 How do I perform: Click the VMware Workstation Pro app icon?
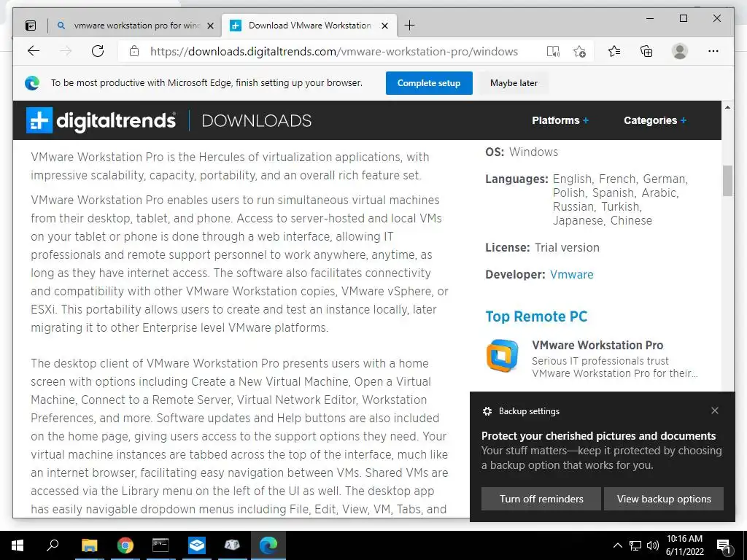502,356
